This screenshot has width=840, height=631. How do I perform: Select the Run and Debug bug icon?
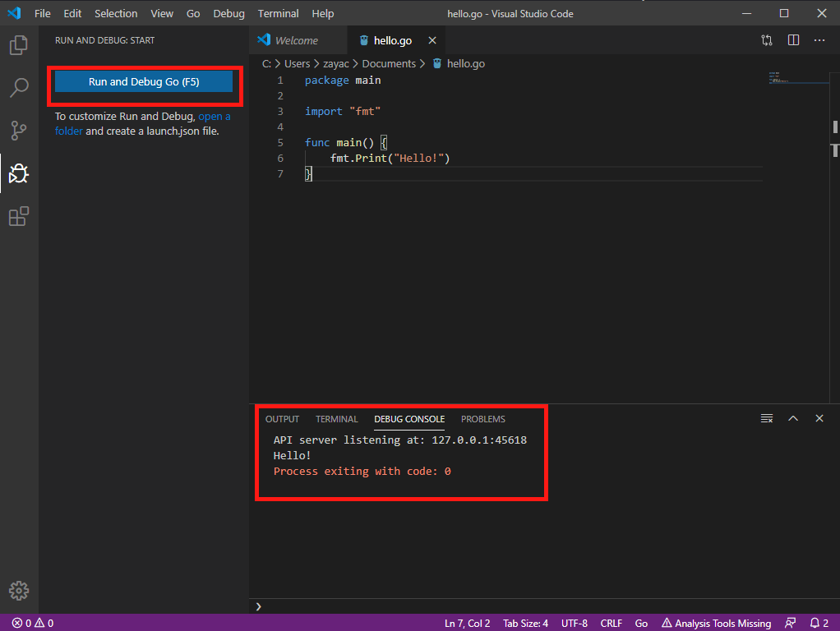(x=19, y=173)
